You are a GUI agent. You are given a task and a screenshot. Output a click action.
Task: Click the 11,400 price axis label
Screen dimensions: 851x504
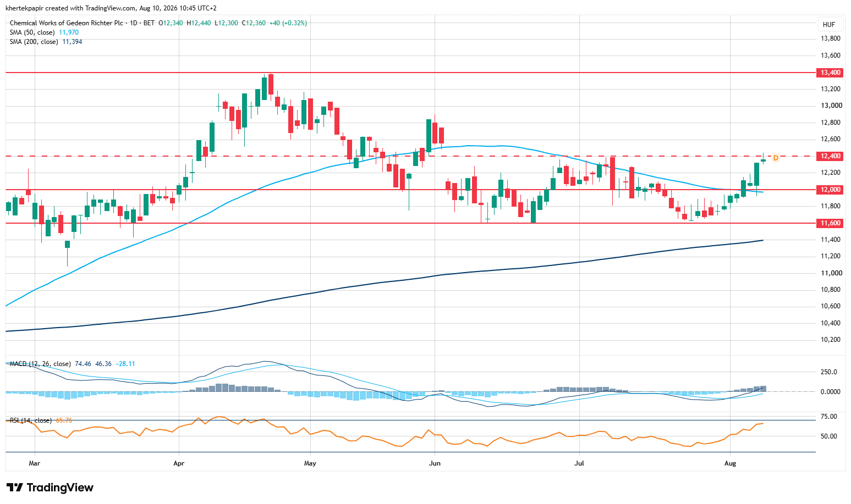tap(831, 240)
